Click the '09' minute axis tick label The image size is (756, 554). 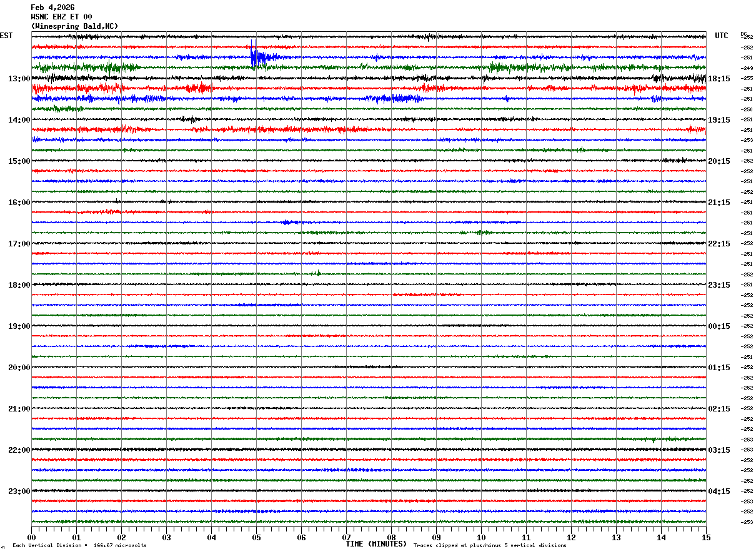[x=437, y=537]
